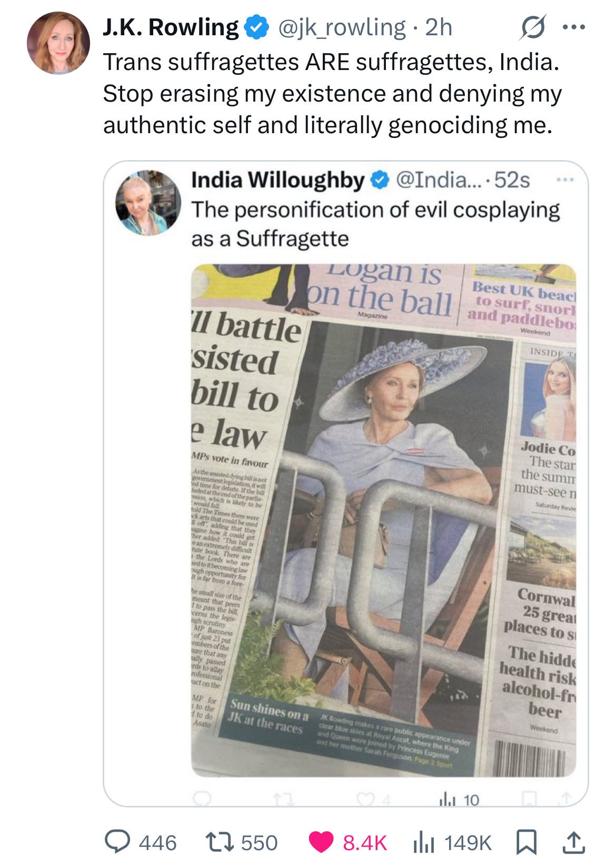The image size is (616, 868).
Task: Repost the tweet showing 550 reposts
Action: 222,842
